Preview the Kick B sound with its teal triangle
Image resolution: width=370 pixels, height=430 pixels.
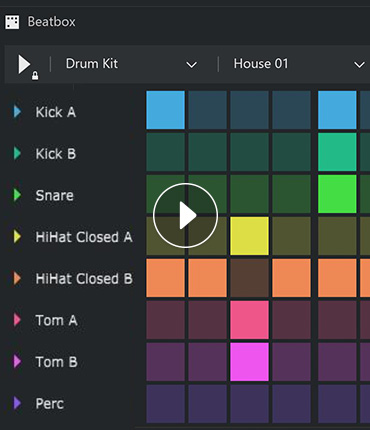click(17, 153)
